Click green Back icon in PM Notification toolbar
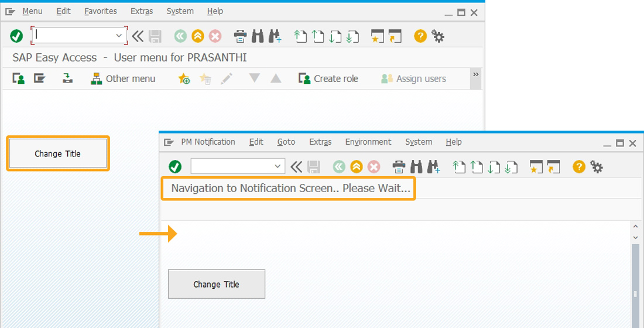 (339, 166)
